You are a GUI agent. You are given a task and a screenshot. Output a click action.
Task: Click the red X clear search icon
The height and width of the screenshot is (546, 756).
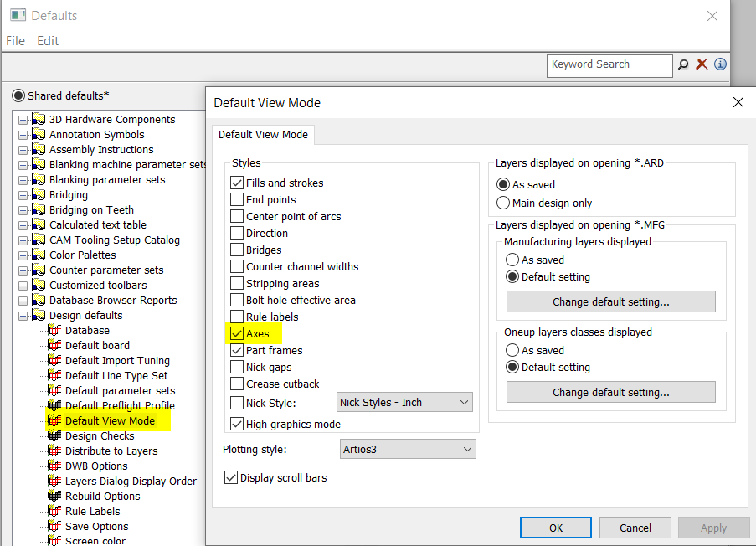(702, 64)
